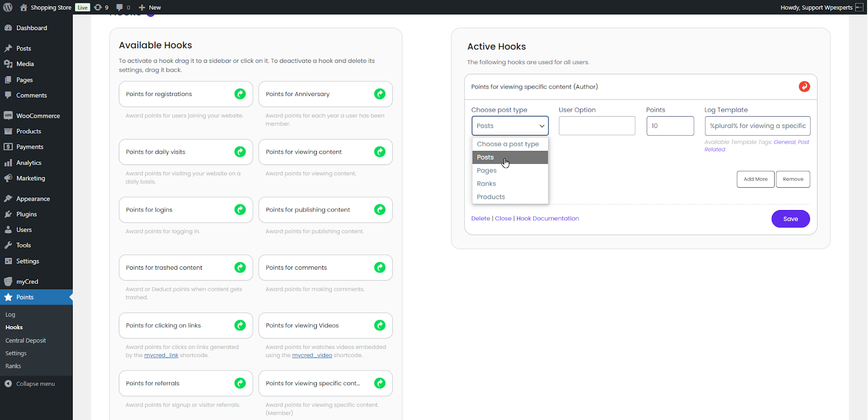
Task: Open the Hook Documentation link
Action: pyautogui.click(x=547, y=219)
